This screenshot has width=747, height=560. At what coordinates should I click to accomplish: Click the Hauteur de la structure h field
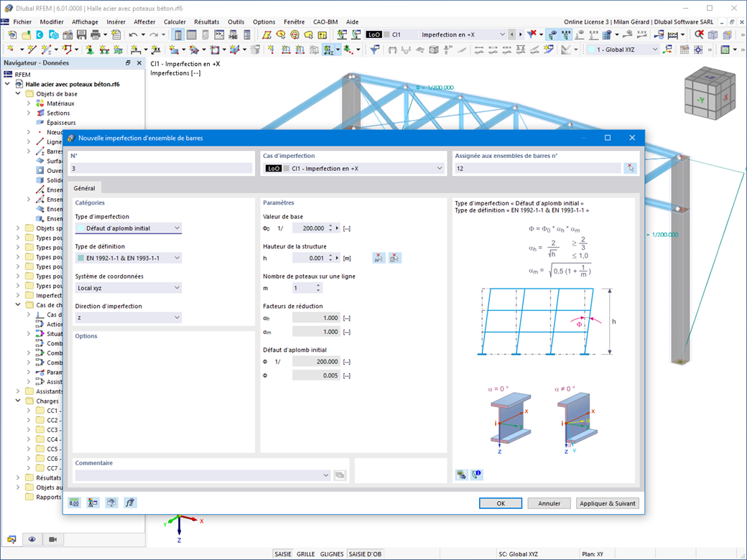310,258
